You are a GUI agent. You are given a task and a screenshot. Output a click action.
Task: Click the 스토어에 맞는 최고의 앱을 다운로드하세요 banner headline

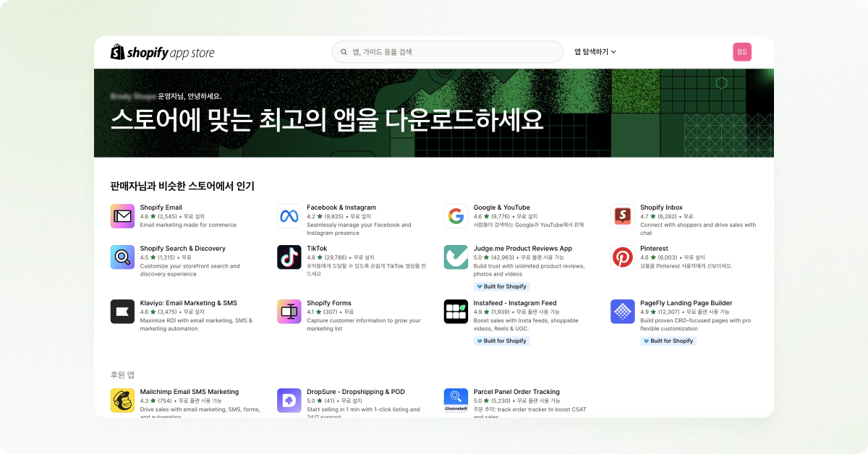(x=327, y=120)
